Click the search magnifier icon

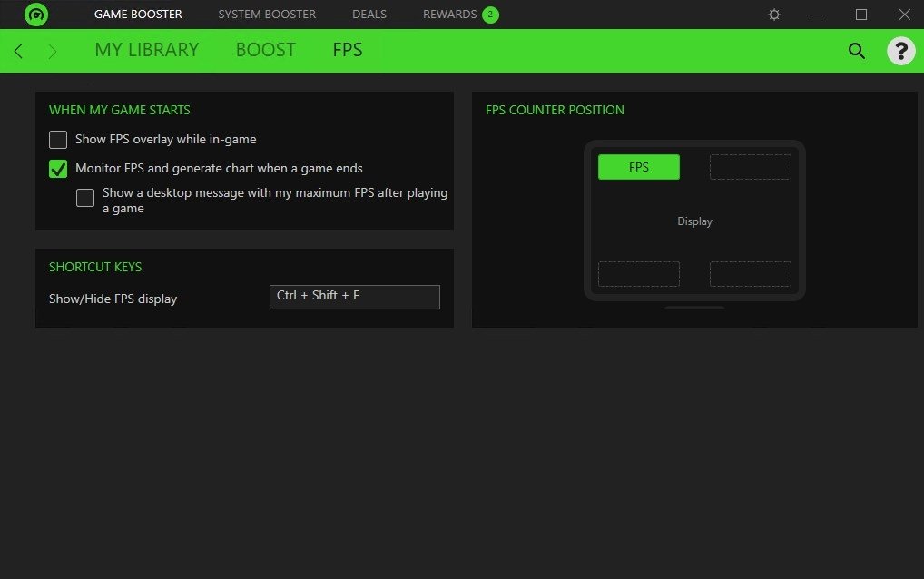tap(856, 51)
